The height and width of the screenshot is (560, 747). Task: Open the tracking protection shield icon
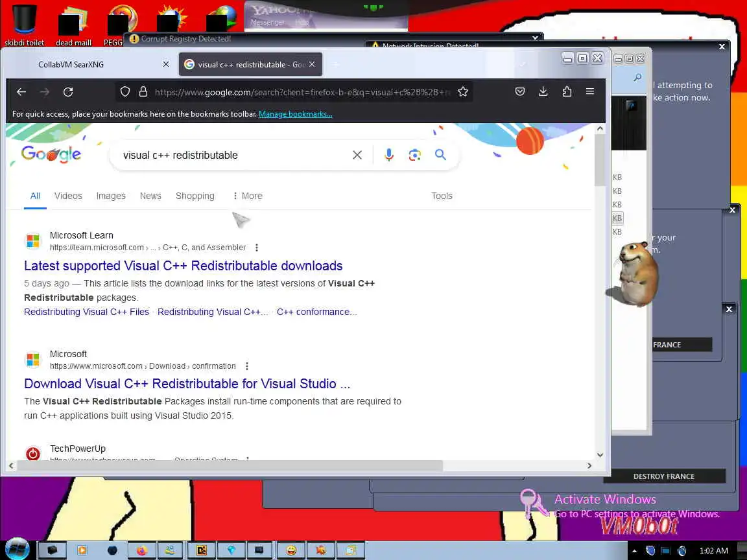tap(124, 92)
